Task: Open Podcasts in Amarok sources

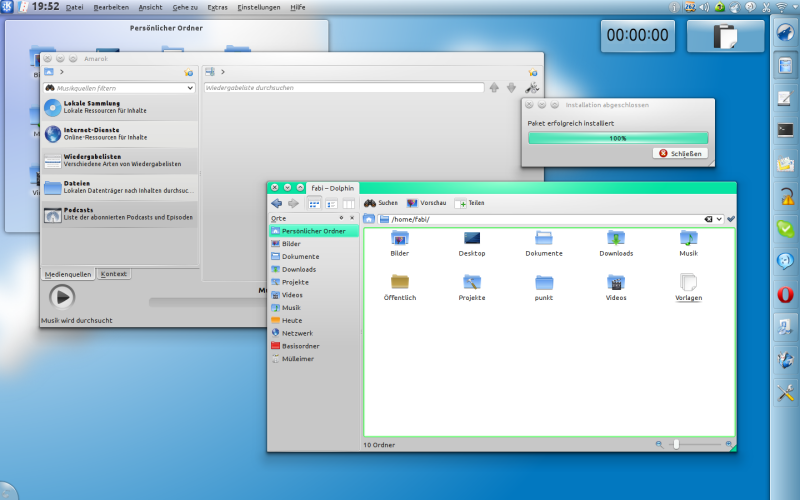Action: (x=120, y=214)
